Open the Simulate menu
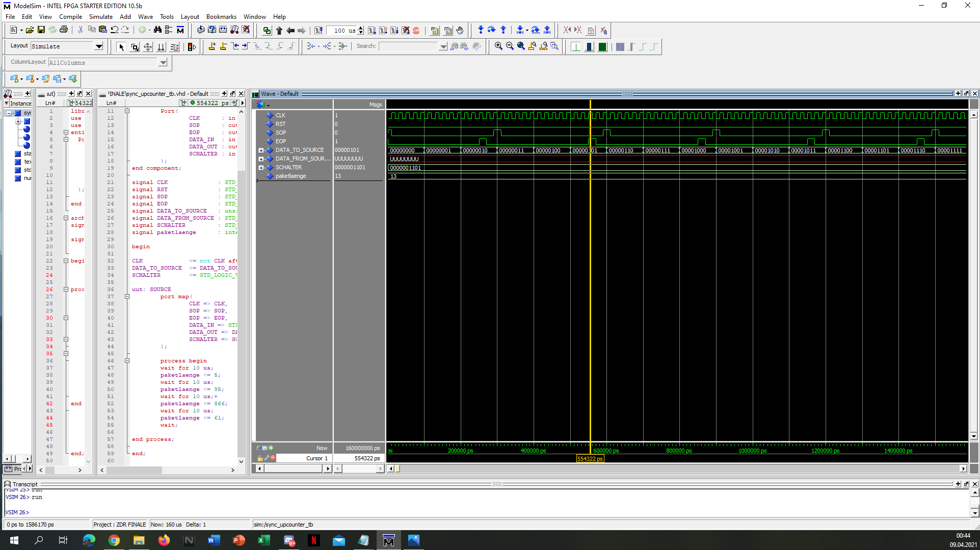 pyautogui.click(x=101, y=17)
